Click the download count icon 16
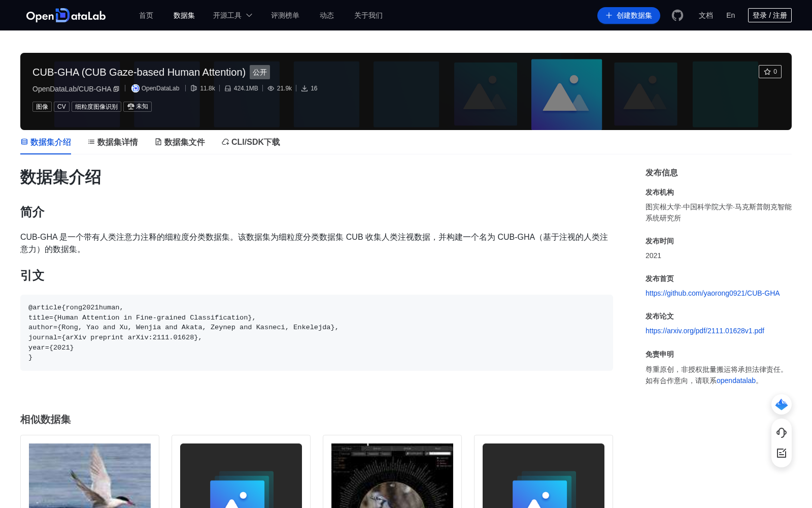The image size is (812, 508). click(304, 88)
